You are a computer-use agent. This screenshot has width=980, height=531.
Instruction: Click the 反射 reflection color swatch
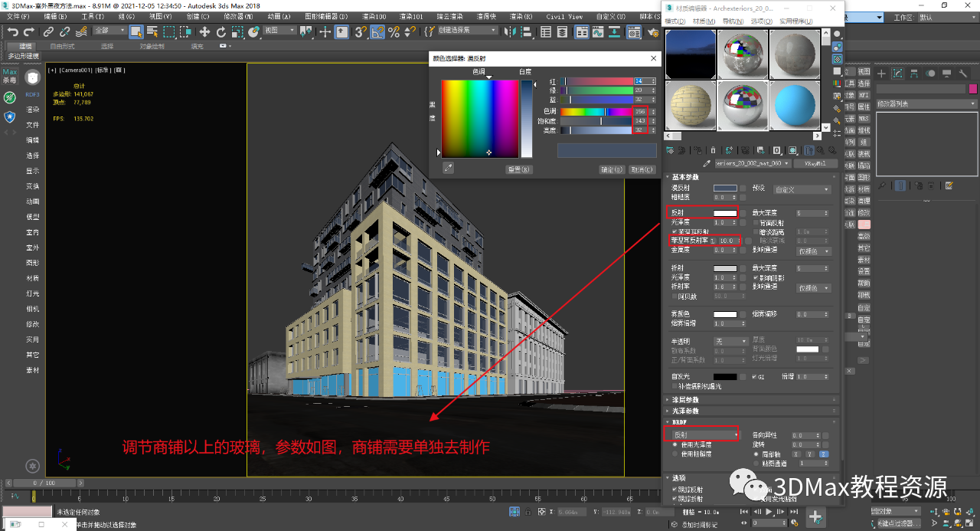[725, 213]
